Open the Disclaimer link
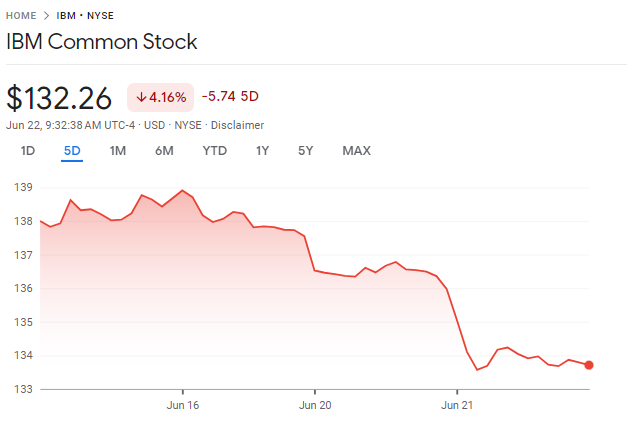This screenshot has height=423, width=627. tap(237, 125)
